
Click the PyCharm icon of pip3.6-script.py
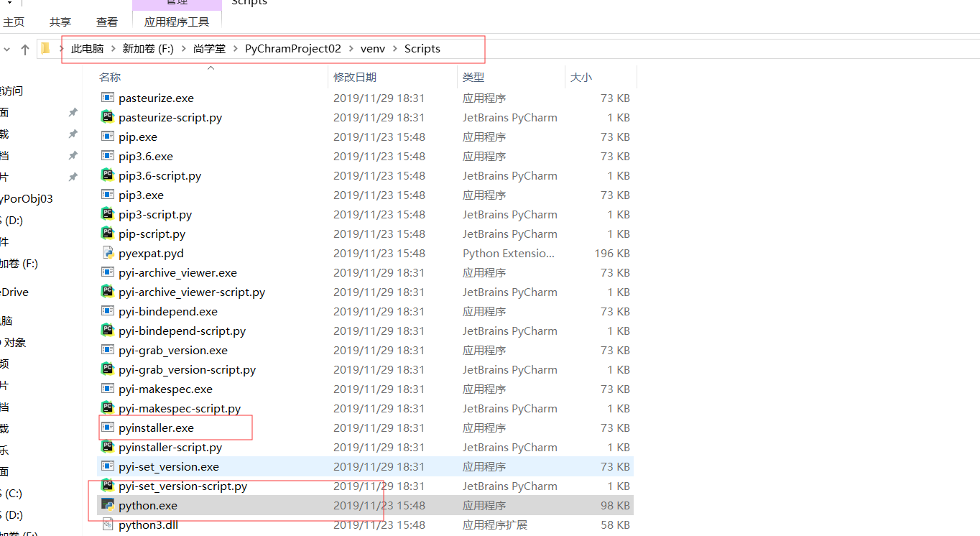(108, 175)
